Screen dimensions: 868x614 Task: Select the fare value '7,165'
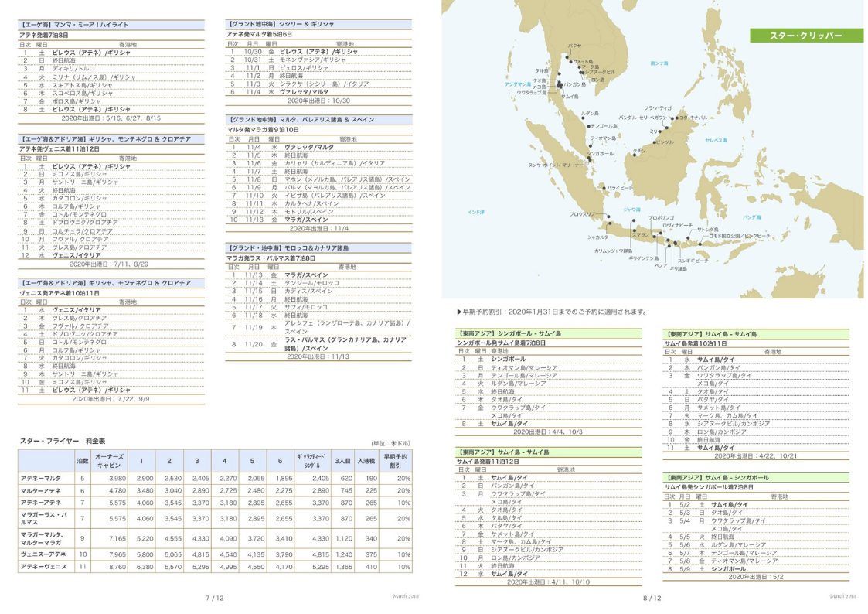(117, 539)
